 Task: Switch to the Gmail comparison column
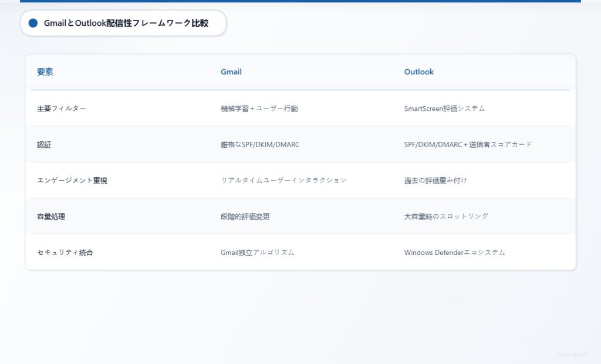tap(231, 72)
